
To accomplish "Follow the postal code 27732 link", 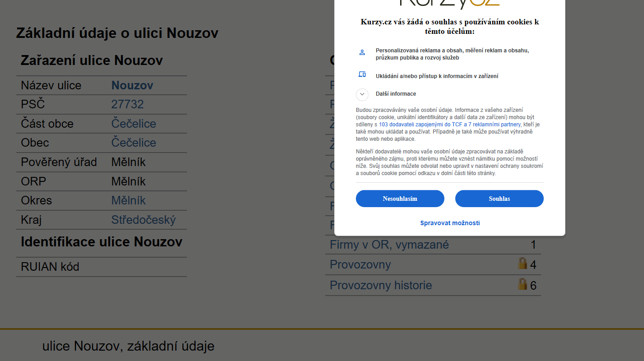I will pos(127,104).
